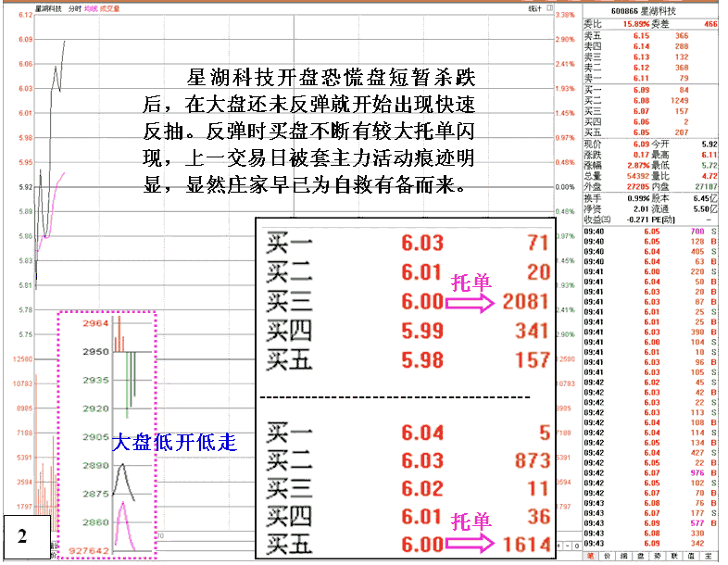728x565 pixels.
Task: Select the 买五 6.05 bid row with 207
Action: click(x=650, y=132)
